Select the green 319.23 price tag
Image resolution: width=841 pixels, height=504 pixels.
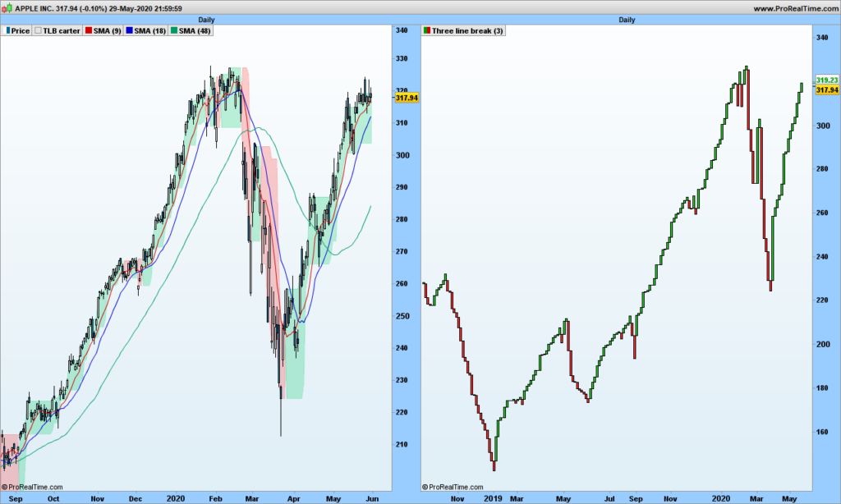point(827,80)
